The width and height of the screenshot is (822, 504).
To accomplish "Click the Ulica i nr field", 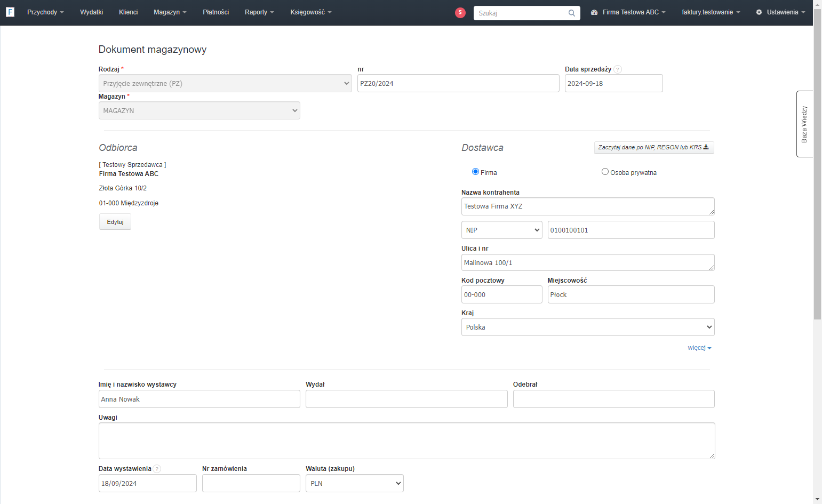I will (x=588, y=262).
